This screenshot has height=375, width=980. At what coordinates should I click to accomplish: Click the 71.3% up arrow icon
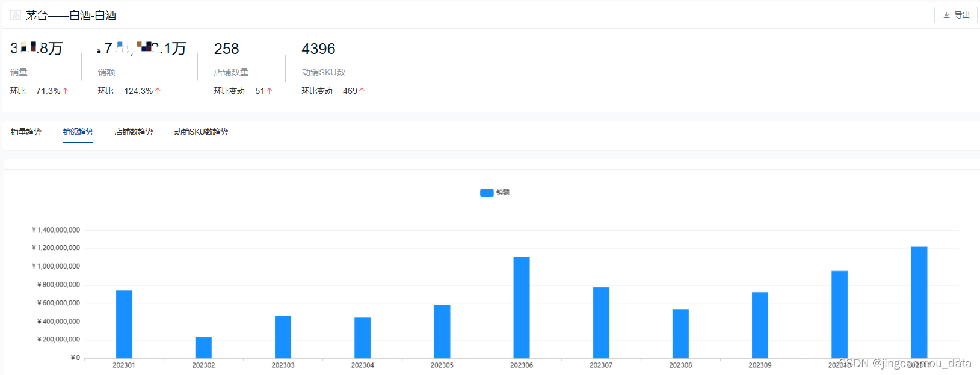[65, 91]
